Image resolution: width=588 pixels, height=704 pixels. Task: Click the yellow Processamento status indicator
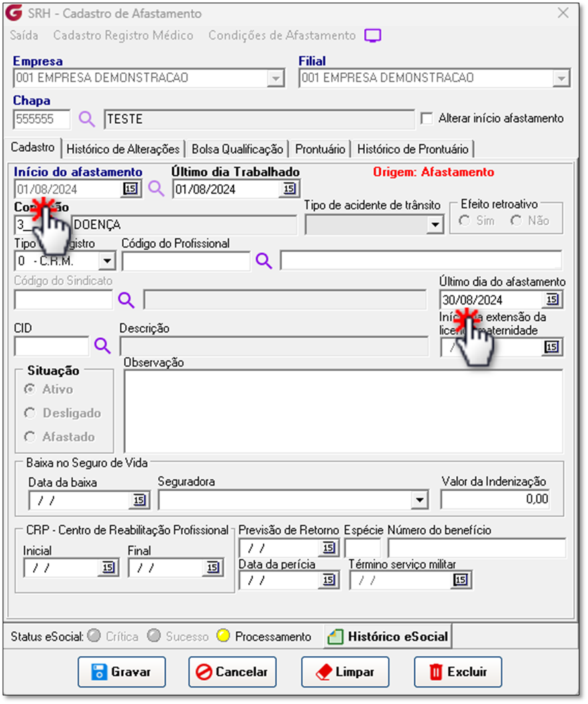(223, 635)
